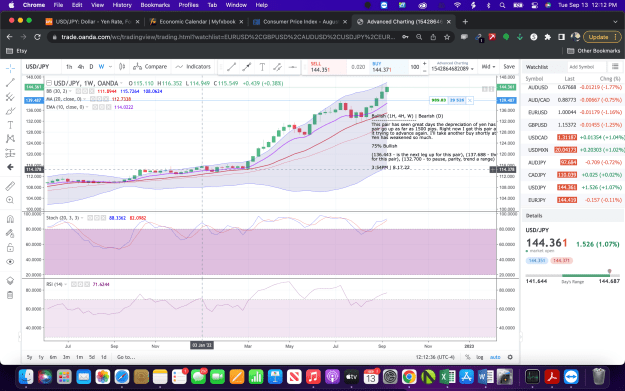Collapse the USD/JPY chart legend toggle
The image size is (625, 391).
[49, 83]
